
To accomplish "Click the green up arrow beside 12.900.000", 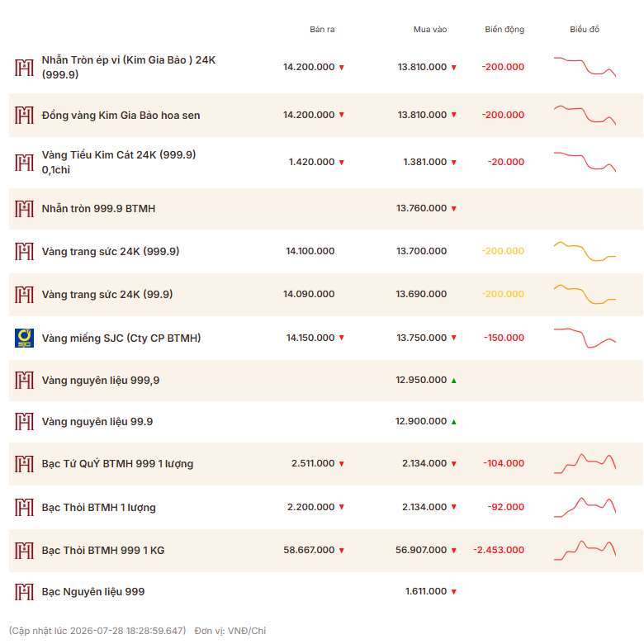I will click(x=454, y=422).
